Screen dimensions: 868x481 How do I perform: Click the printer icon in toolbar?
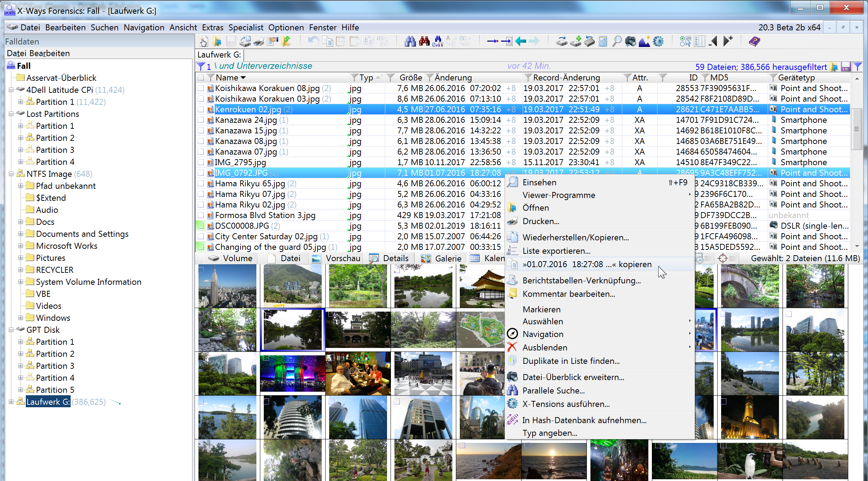pos(259,41)
